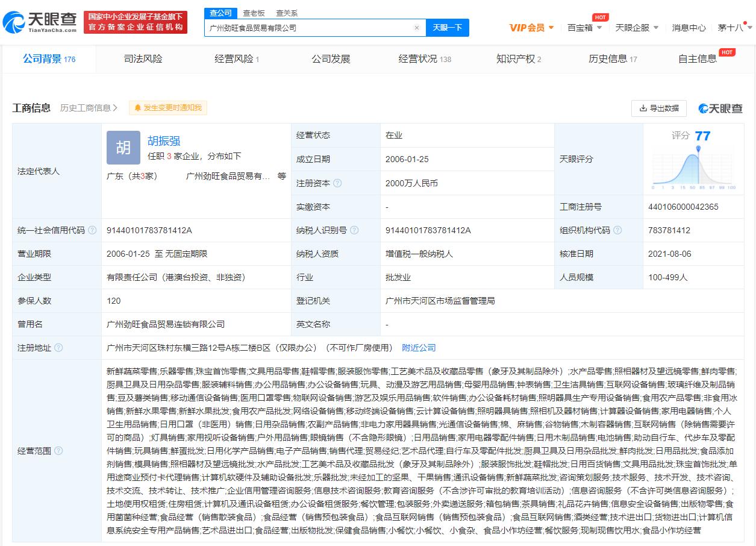Click the 导出数据 export icon
The image size is (756, 546).
(x=643, y=108)
